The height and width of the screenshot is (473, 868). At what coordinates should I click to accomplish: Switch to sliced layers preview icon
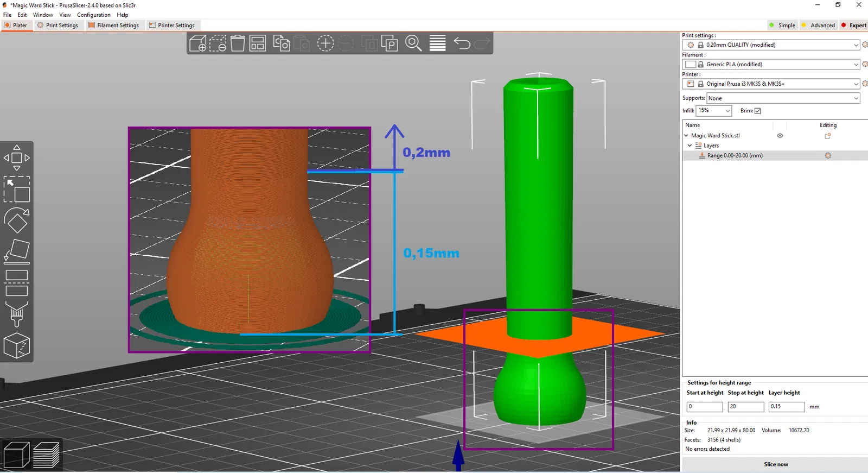tap(46, 455)
